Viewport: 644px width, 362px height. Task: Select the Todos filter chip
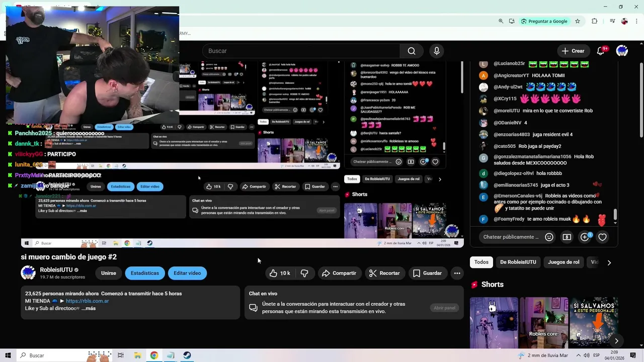point(481,262)
